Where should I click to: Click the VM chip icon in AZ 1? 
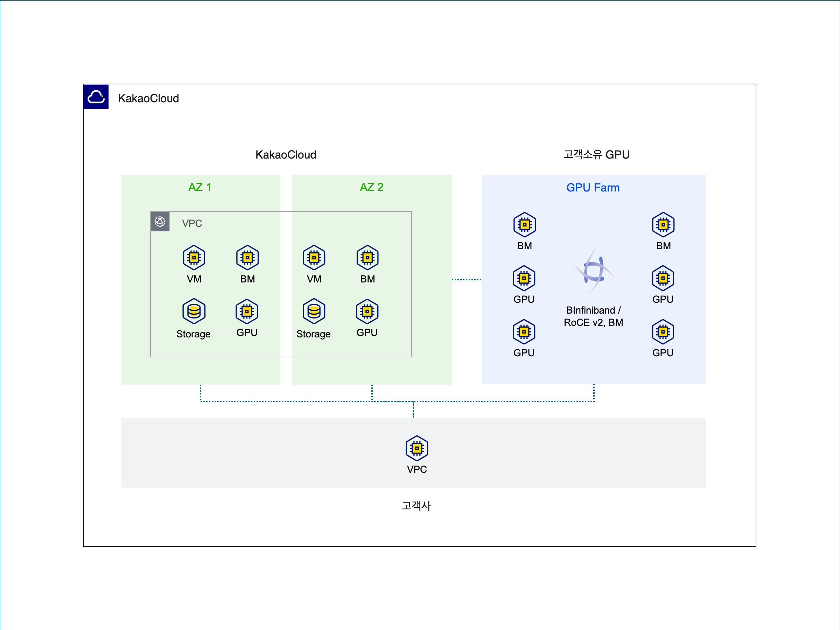pyautogui.click(x=194, y=258)
